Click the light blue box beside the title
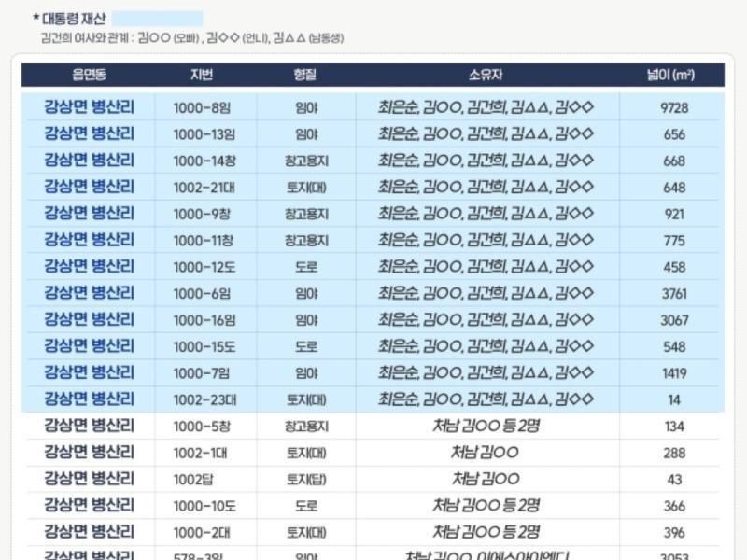Viewport: 747px width, 560px height. point(157,19)
